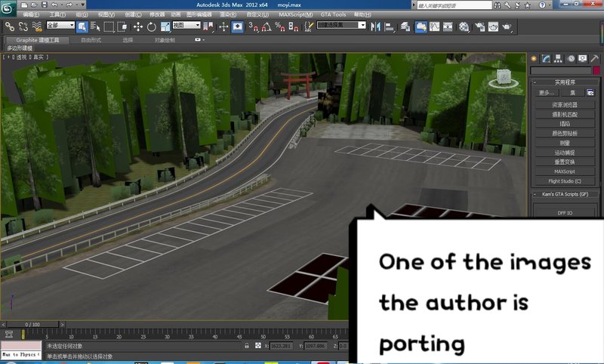The width and height of the screenshot is (604, 364).
Task: Open the selection filter dropdown
Action: coord(60,25)
